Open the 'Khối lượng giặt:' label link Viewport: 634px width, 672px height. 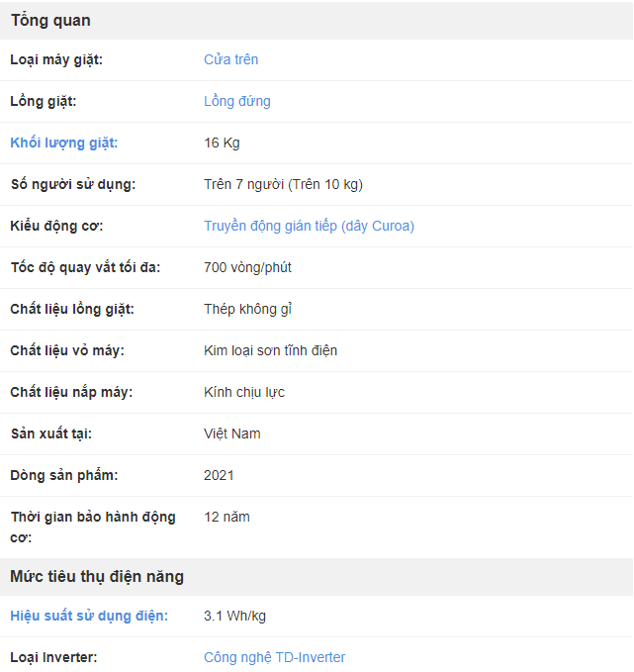point(64,143)
